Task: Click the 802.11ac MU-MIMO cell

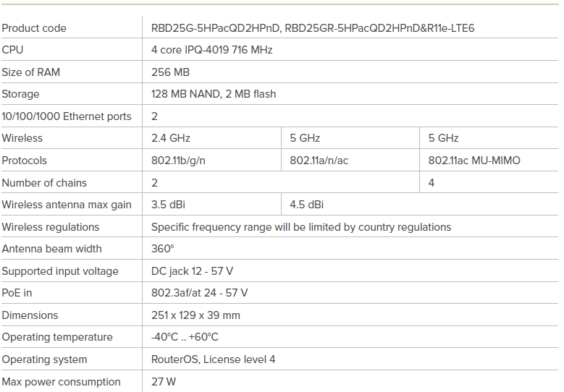Action: 474,161
